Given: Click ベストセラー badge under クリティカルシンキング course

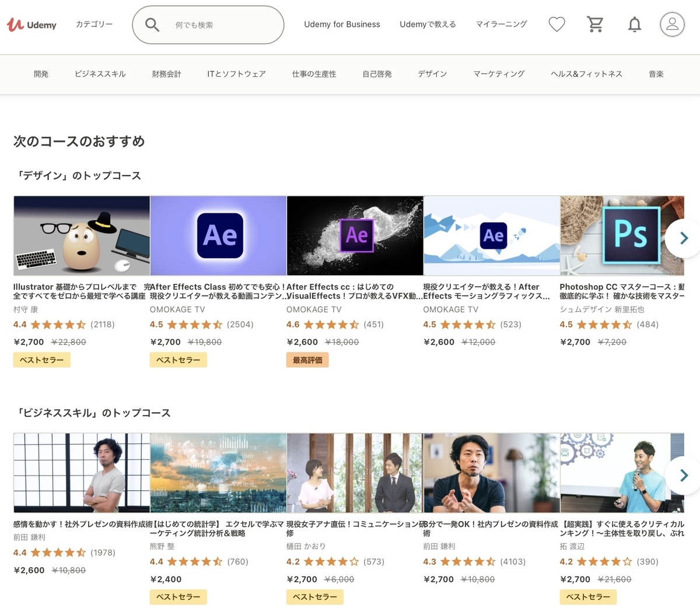Looking at the screenshot, I should point(588,597).
